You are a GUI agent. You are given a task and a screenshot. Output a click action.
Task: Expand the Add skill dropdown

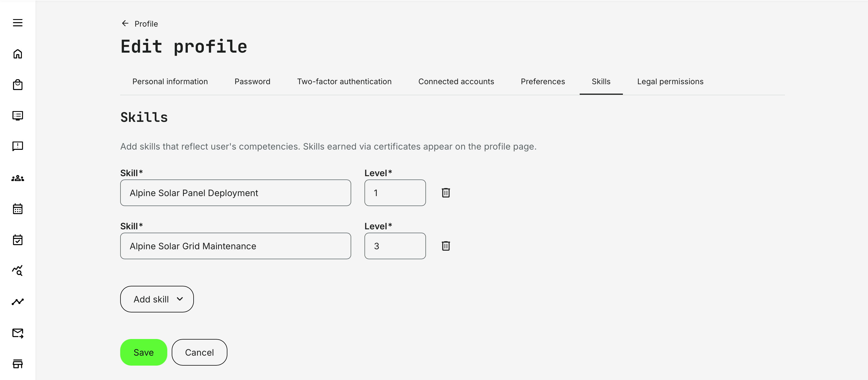(157, 299)
